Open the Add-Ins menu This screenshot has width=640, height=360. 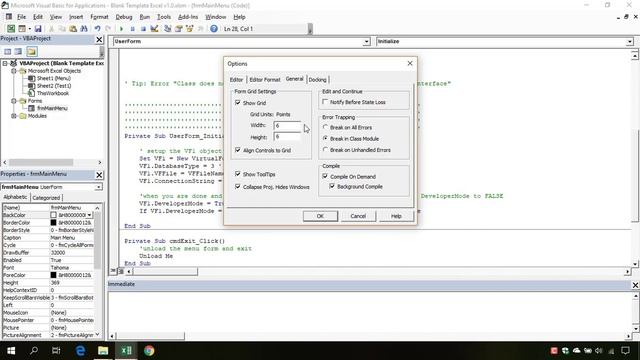(x=188, y=17)
